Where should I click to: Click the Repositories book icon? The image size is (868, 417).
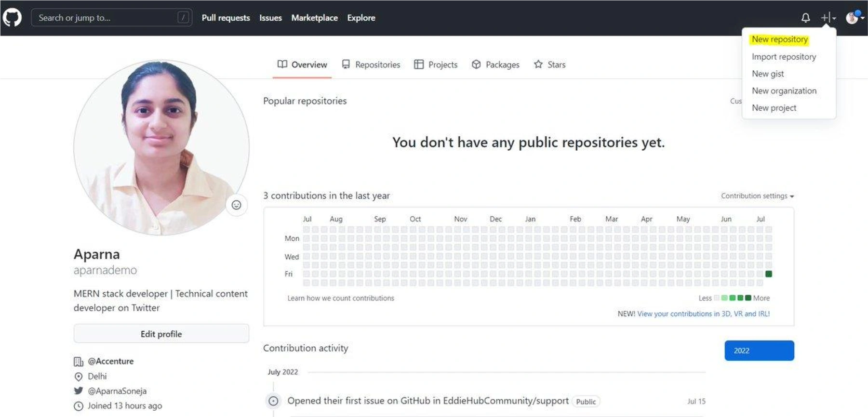tap(346, 65)
